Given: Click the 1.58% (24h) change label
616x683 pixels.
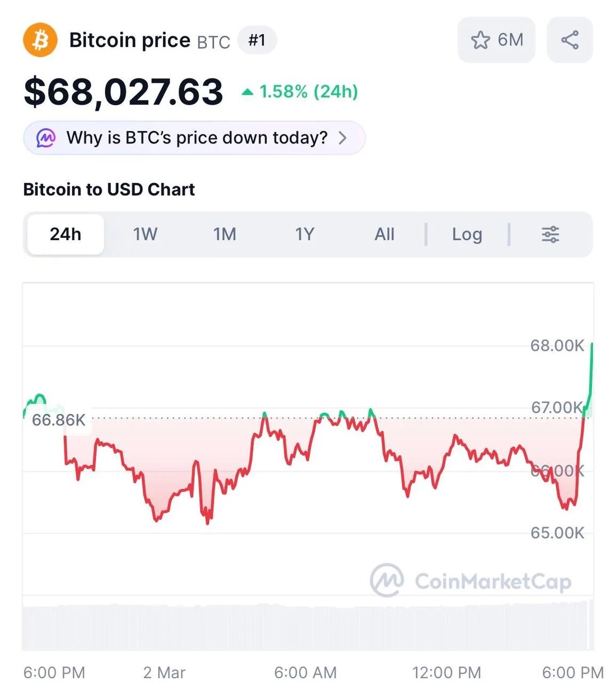Looking at the screenshot, I should pyautogui.click(x=308, y=92).
